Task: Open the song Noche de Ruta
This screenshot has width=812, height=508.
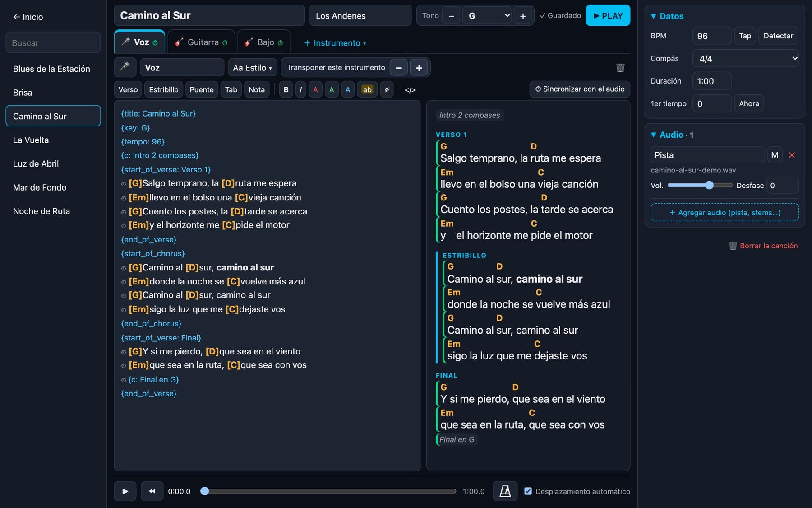Action: pyautogui.click(x=53, y=211)
